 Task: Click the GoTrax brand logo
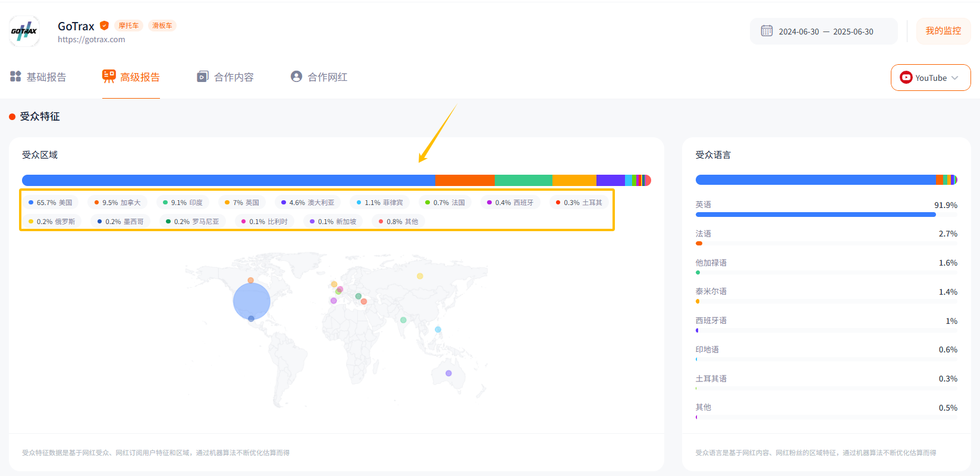coord(24,31)
